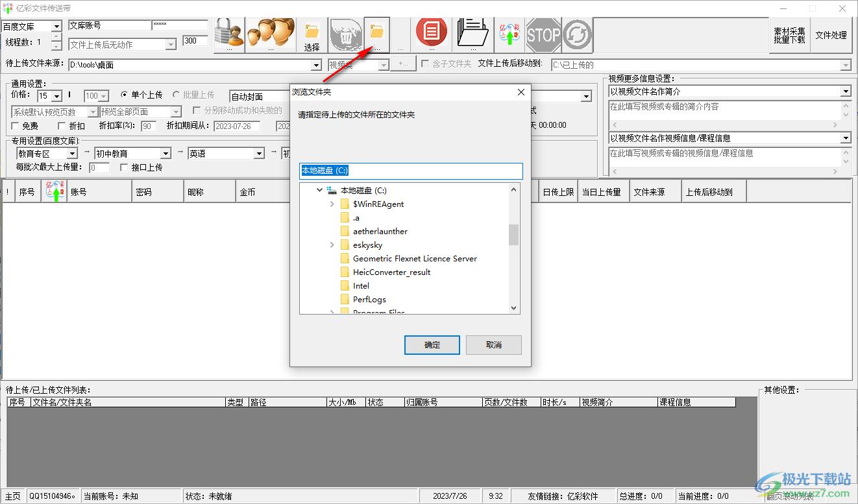Expand the eskysky folder in the tree

332,245
